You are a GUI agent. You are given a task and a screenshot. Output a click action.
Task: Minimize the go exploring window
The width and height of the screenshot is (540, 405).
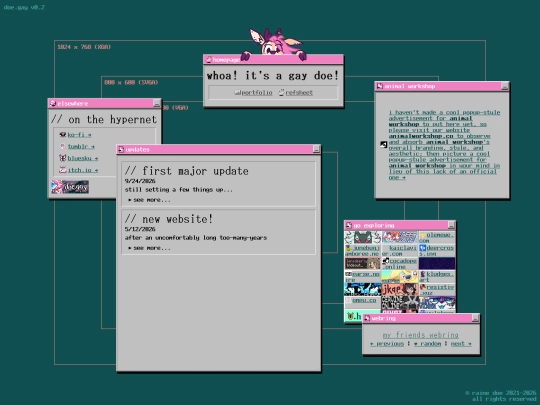(451, 225)
